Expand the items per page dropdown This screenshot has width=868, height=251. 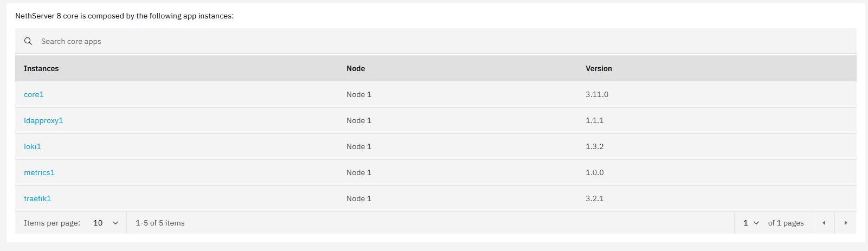pos(106,223)
